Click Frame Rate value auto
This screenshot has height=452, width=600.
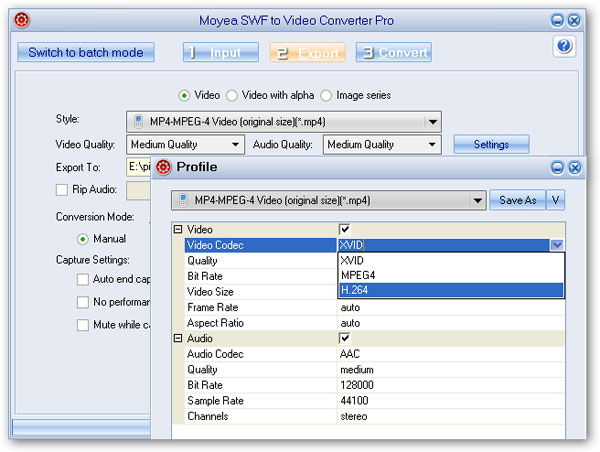click(x=350, y=308)
